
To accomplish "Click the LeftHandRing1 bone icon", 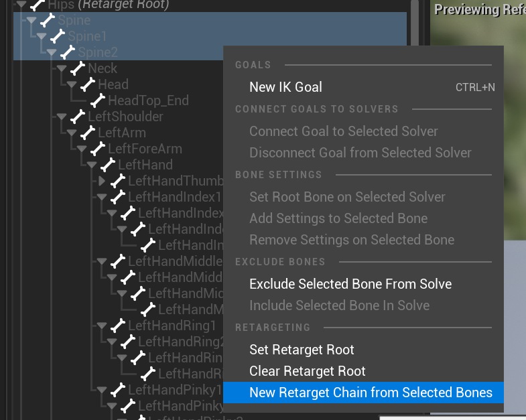I will [118, 326].
